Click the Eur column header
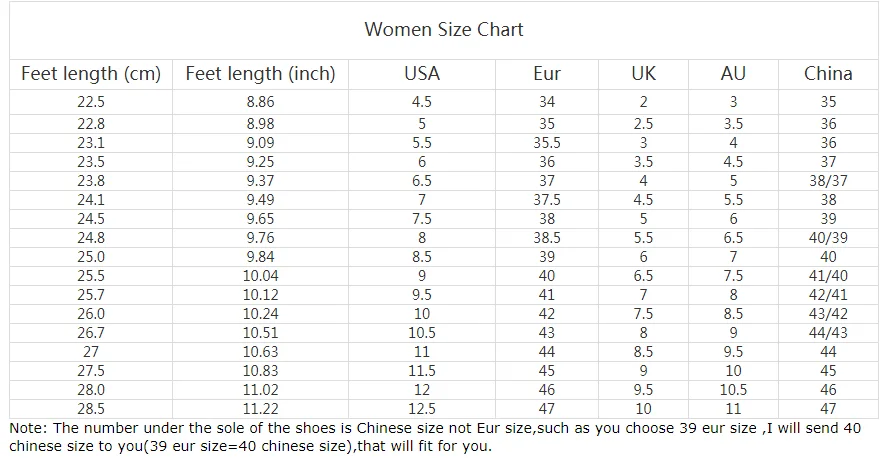 coord(547,74)
